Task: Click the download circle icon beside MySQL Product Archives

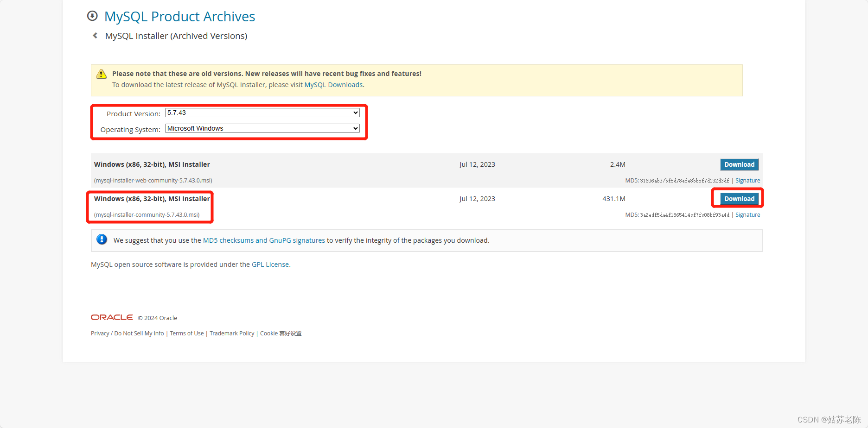Action: [92, 16]
